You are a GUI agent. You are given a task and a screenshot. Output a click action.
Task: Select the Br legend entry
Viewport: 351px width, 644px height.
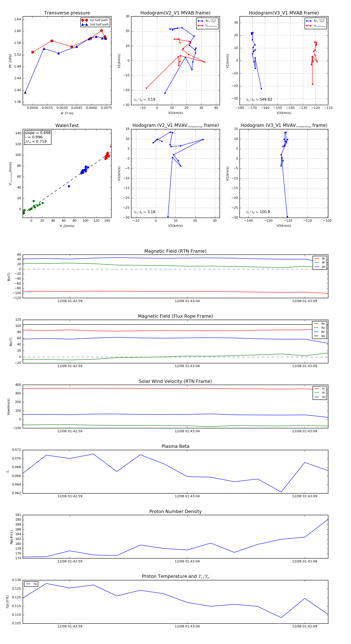320,259
